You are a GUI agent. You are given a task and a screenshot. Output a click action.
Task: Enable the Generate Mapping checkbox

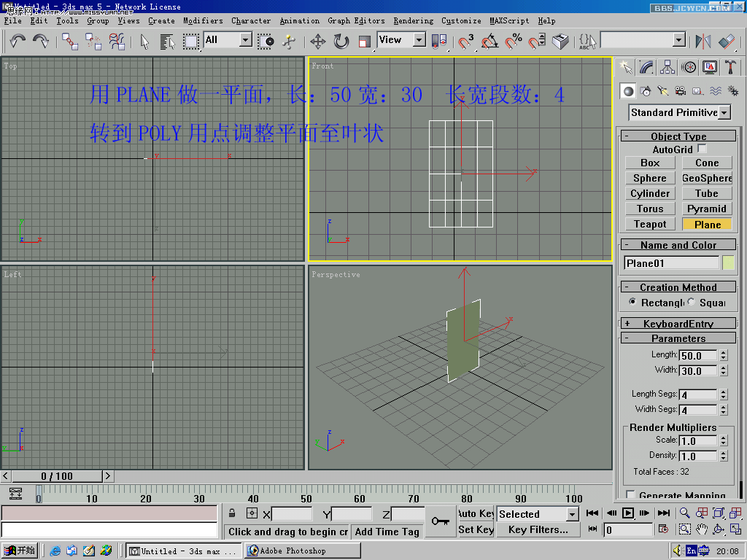tap(631, 494)
